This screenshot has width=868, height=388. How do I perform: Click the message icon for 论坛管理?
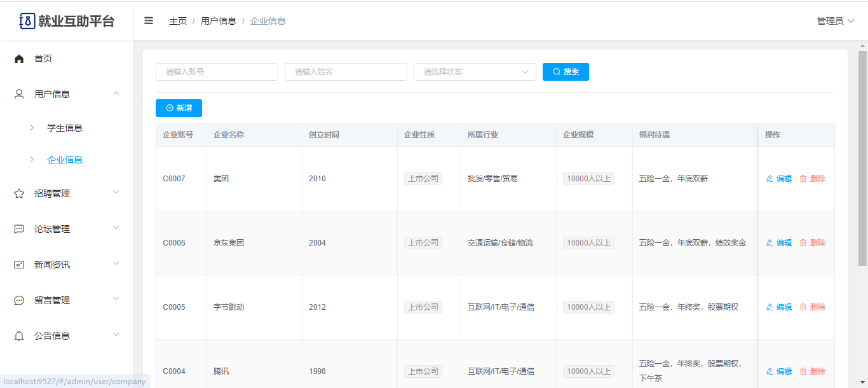pos(19,229)
